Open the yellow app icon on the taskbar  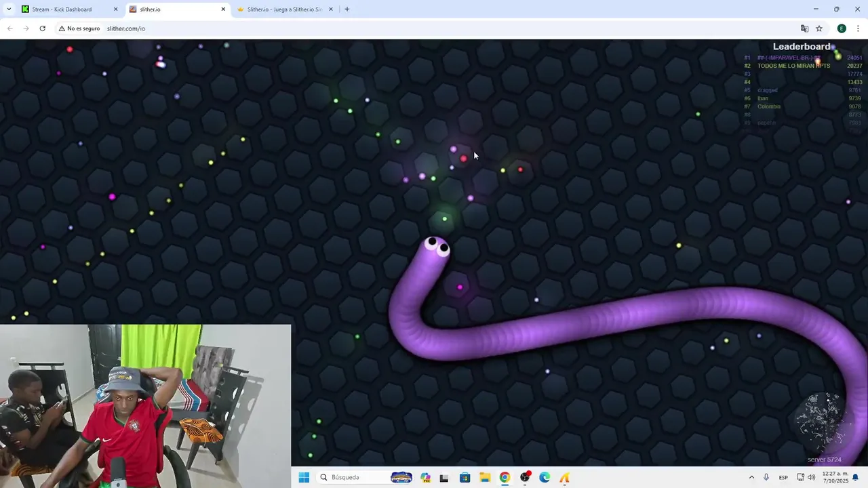[x=564, y=477]
